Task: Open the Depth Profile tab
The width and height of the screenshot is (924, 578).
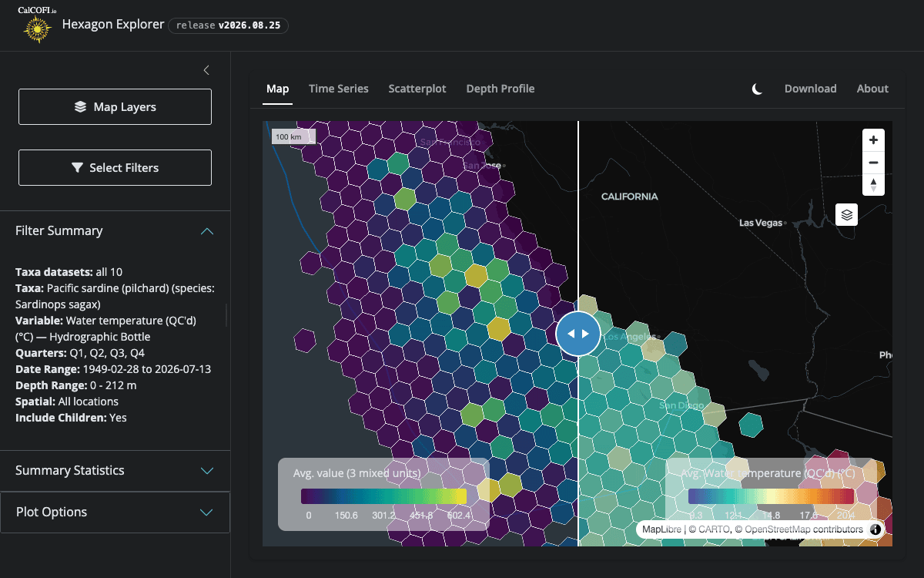Action: pos(500,89)
